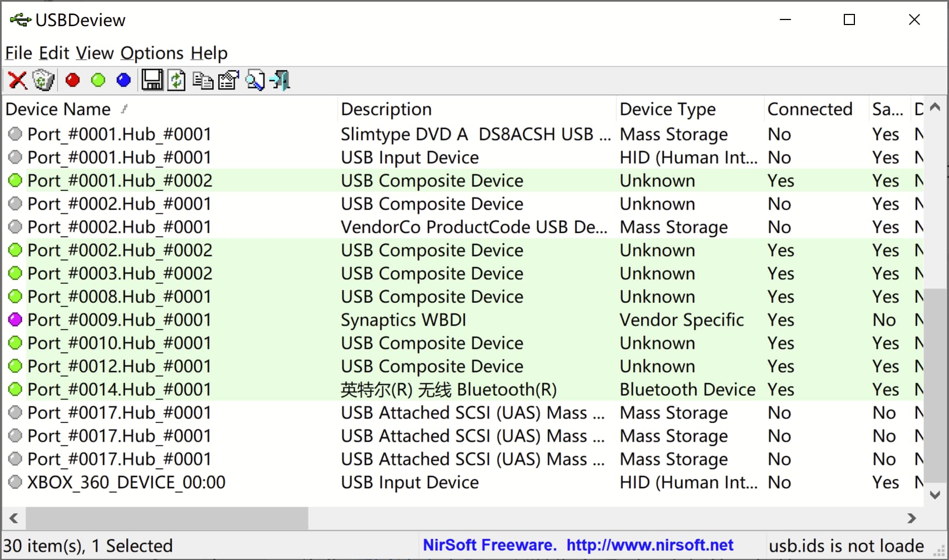This screenshot has width=949, height=560.
Task: Click the exit door toolbar icon
Action: click(x=280, y=80)
